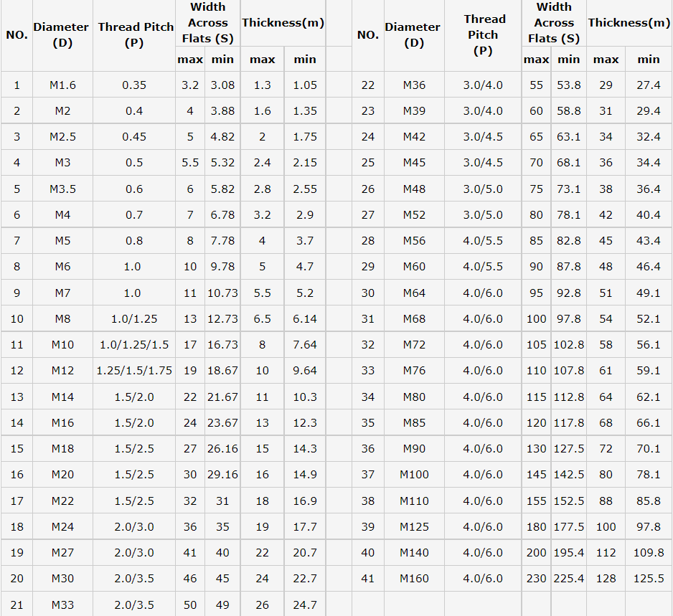The width and height of the screenshot is (673, 616).
Task: Select the 109.8 thickness cell
Action: tap(649, 553)
